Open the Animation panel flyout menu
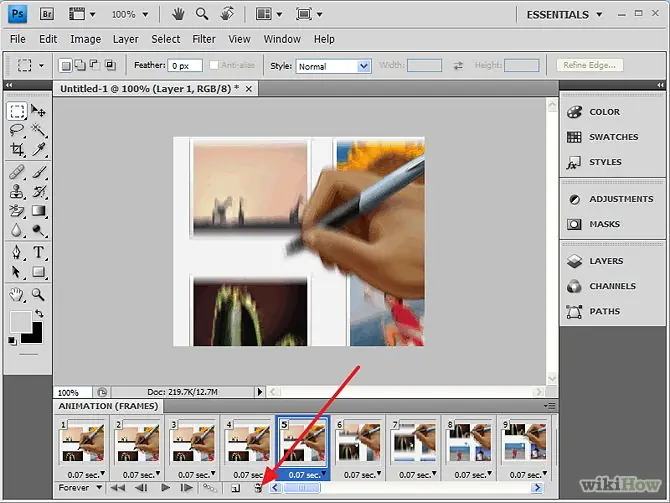The image size is (670, 503). pyautogui.click(x=550, y=406)
